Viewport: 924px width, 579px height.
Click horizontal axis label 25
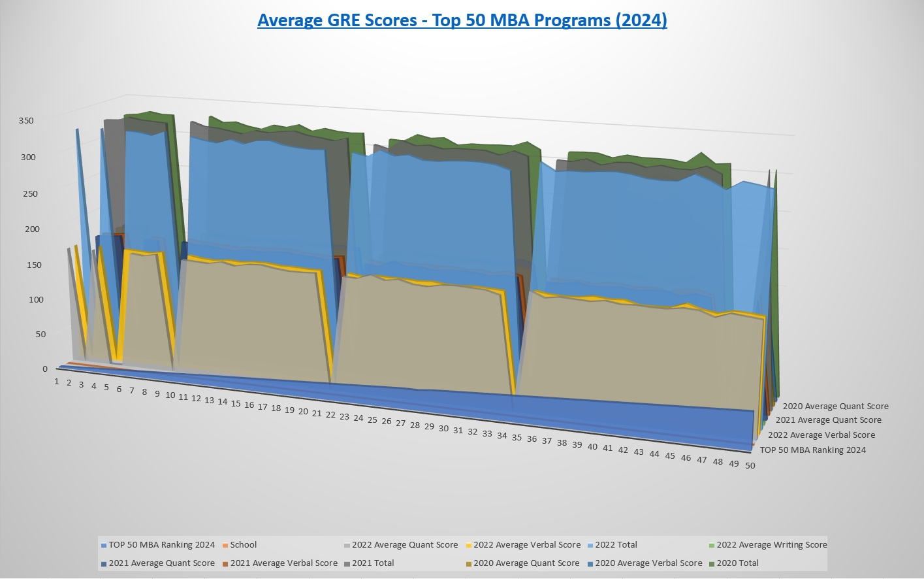[372, 420]
